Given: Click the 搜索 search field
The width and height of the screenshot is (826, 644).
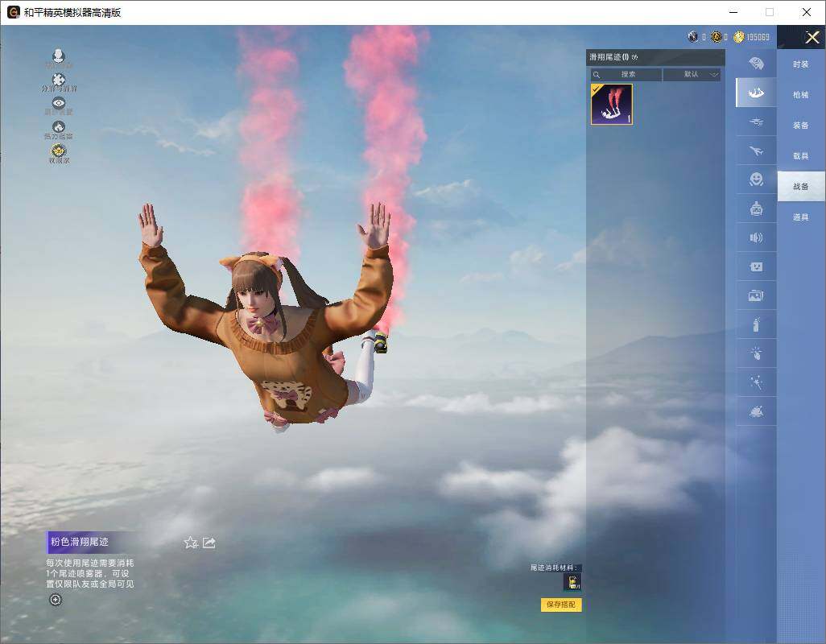Looking at the screenshot, I should coord(626,74).
